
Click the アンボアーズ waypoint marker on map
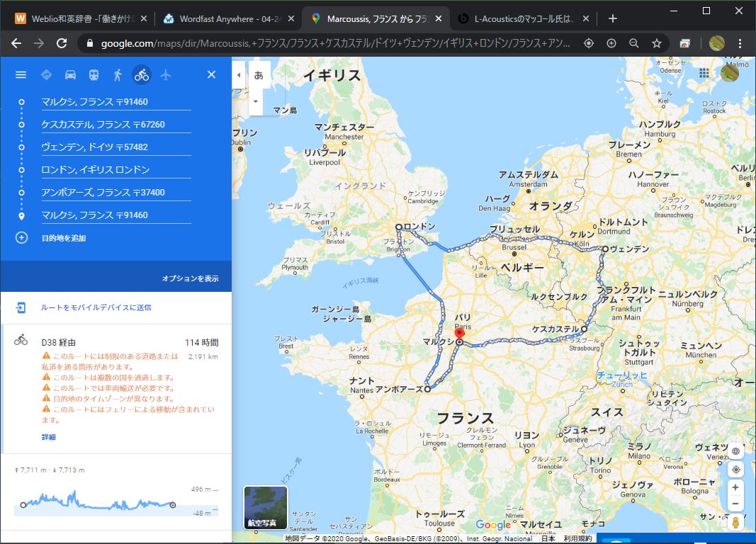(x=428, y=389)
